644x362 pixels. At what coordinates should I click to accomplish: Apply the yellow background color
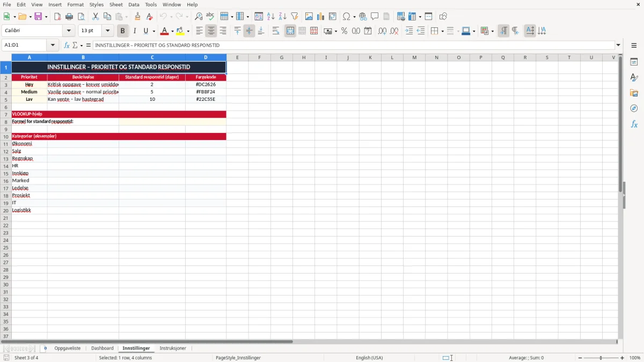pos(180,31)
